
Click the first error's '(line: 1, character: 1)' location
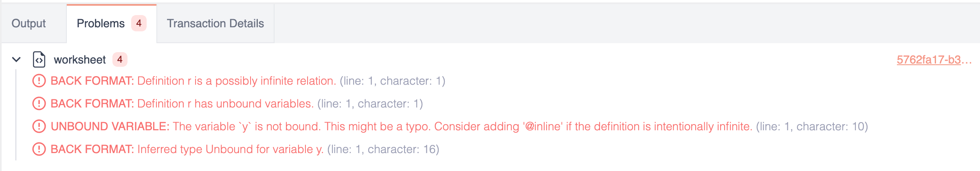393,81
